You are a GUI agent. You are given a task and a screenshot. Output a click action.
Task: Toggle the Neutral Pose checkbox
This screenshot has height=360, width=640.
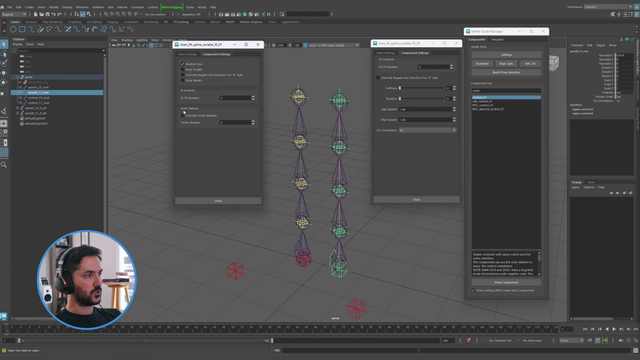tap(182, 64)
